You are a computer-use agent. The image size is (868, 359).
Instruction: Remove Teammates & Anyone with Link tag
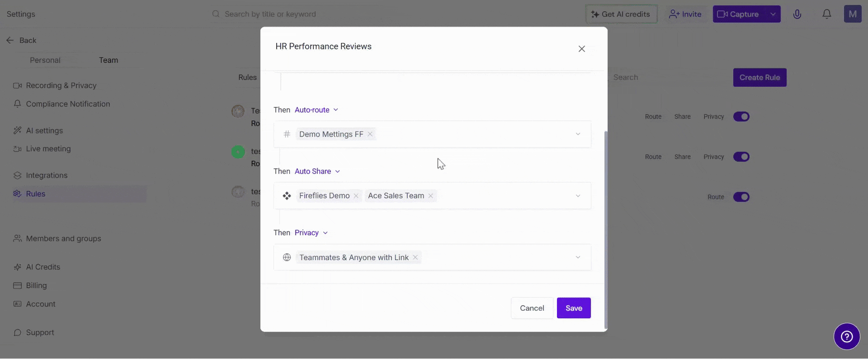415,257
